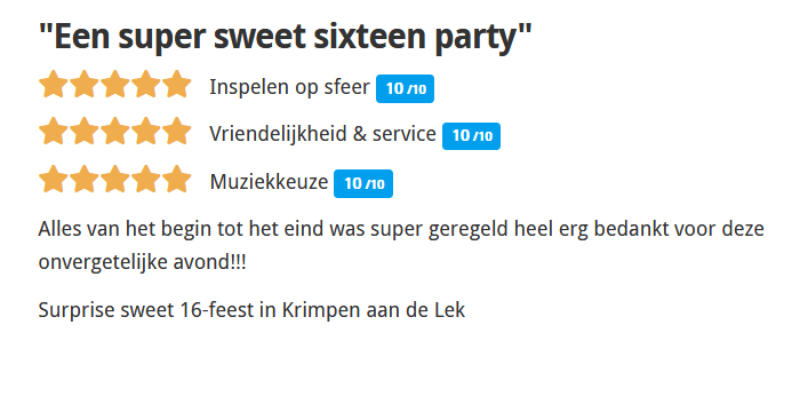Click the 10/10 badge next to Inspelen op sfeer
The width and height of the screenshot is (800, 419).
(405, 89)
